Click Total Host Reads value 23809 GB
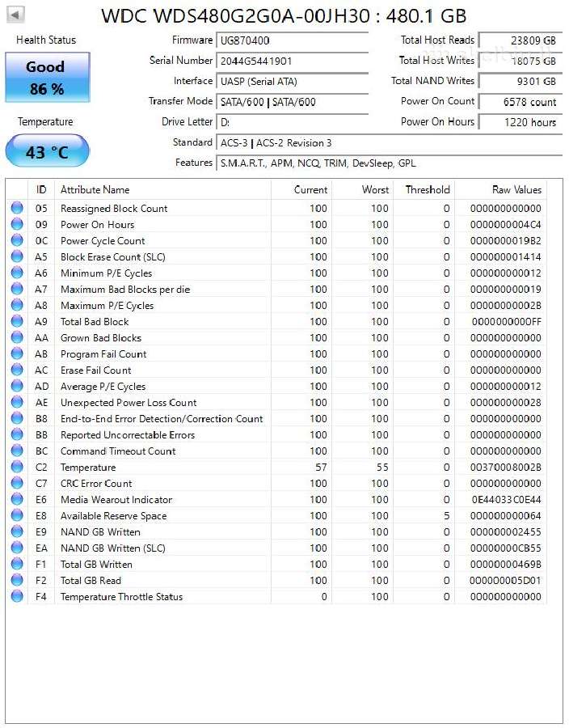The height and width of the screenshot is (728, 569). click(521, 40)
